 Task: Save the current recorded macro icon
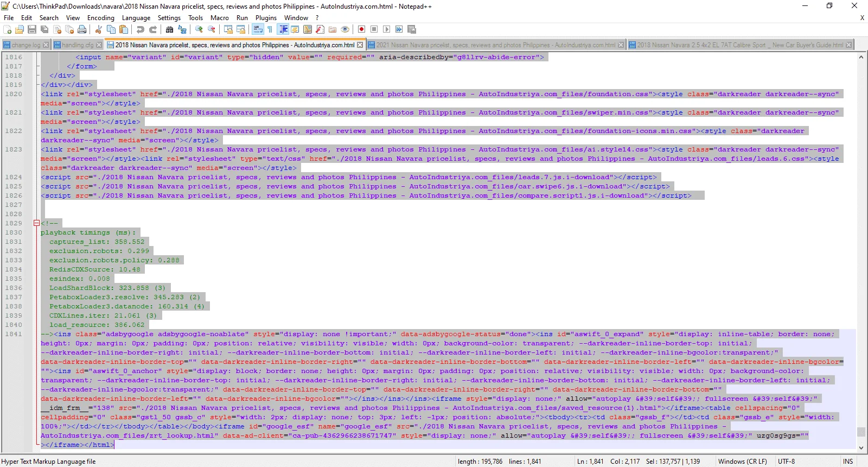(412, 29)
